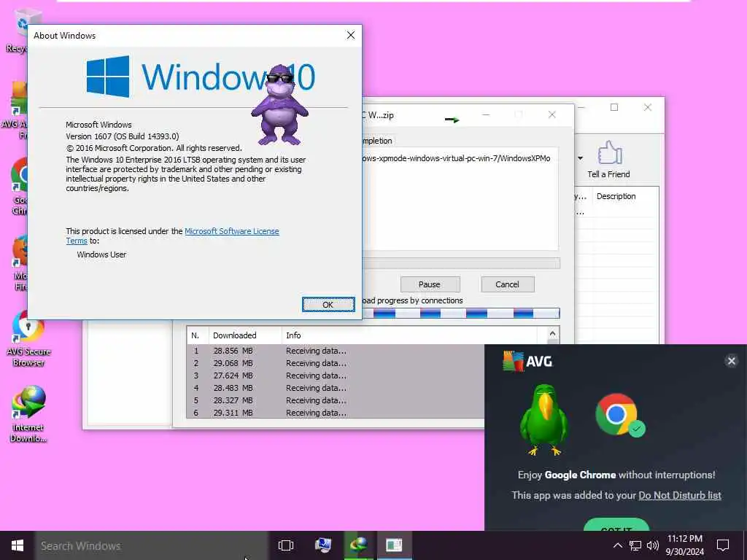Open the network tray icon

pyautogui.click(x=635, y=545)
